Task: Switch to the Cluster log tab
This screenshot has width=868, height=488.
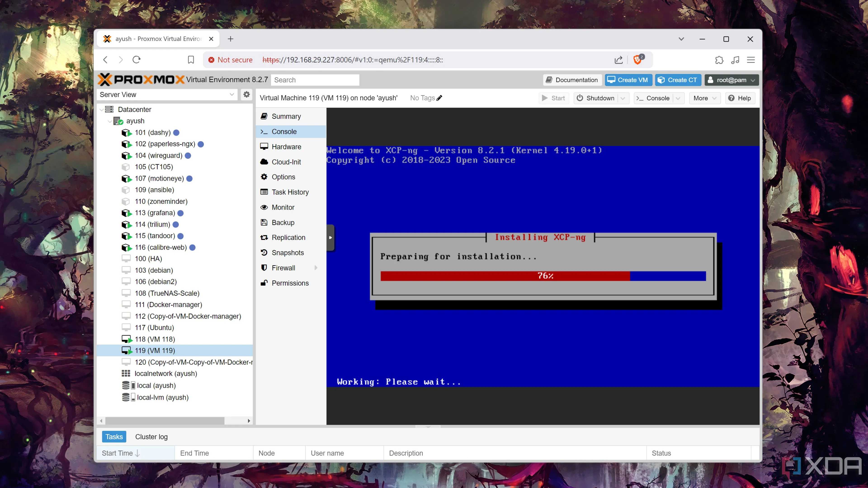Action: click(x=151, y=436)
